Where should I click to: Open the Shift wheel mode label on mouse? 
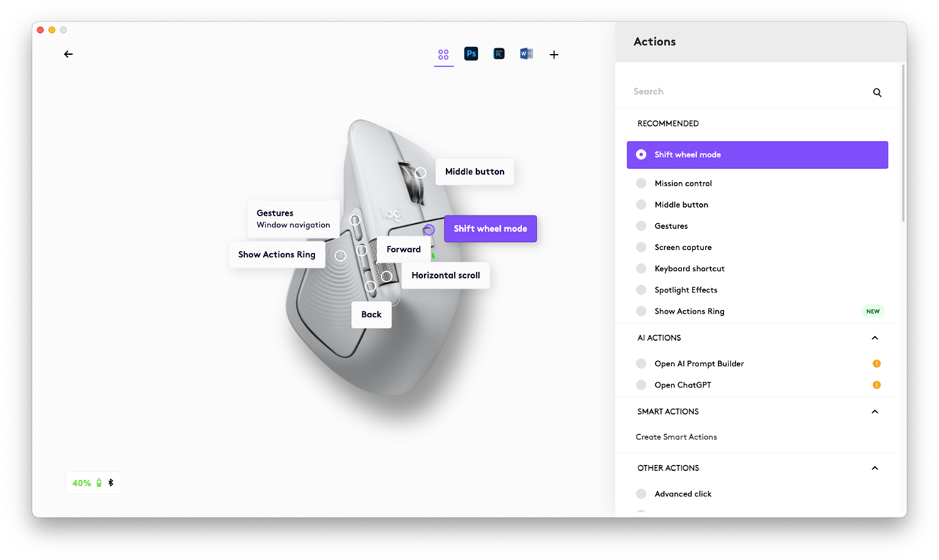point(490,228)
